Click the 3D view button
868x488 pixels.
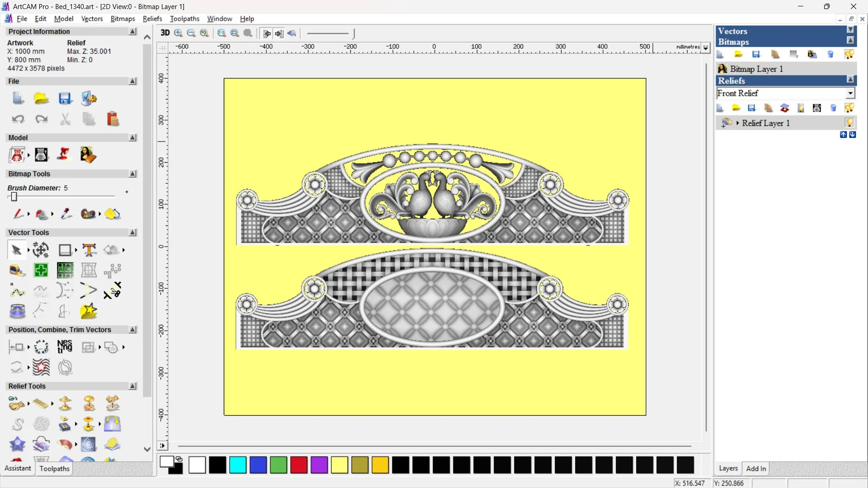165,33
